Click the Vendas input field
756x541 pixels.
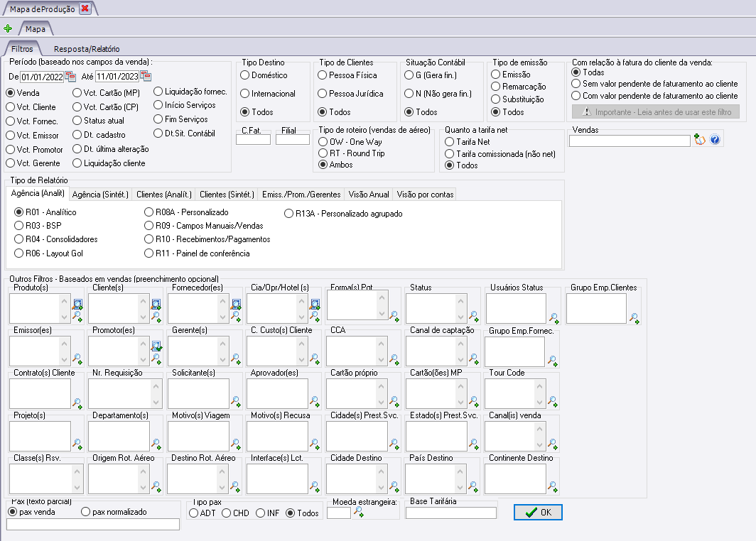(x=630, y=141)
